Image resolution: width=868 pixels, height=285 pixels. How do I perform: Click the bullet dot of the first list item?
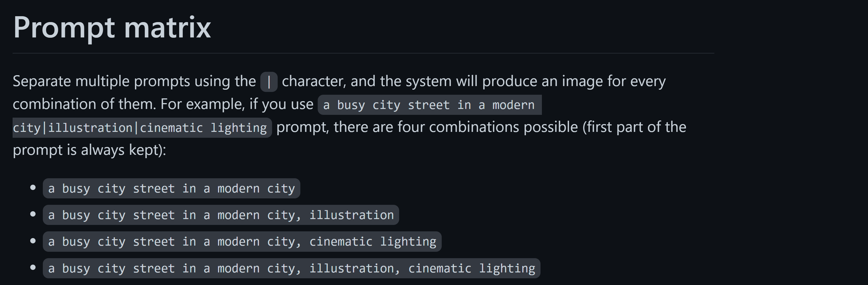(33, 187)
